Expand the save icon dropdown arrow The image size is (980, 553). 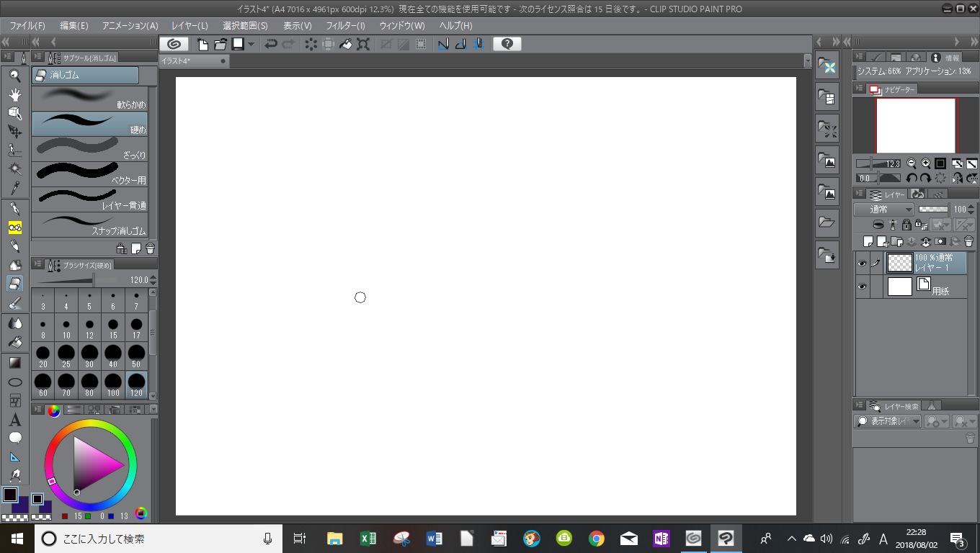251,44
